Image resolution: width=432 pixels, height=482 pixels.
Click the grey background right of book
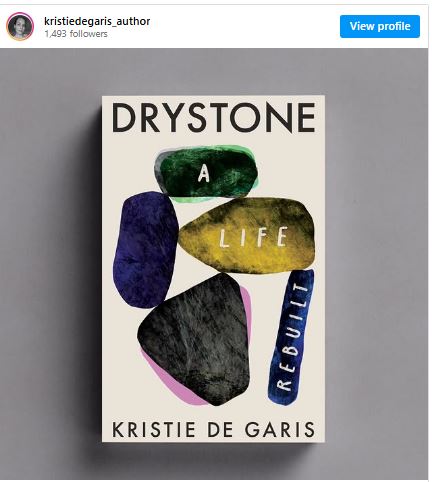(377, 267)
